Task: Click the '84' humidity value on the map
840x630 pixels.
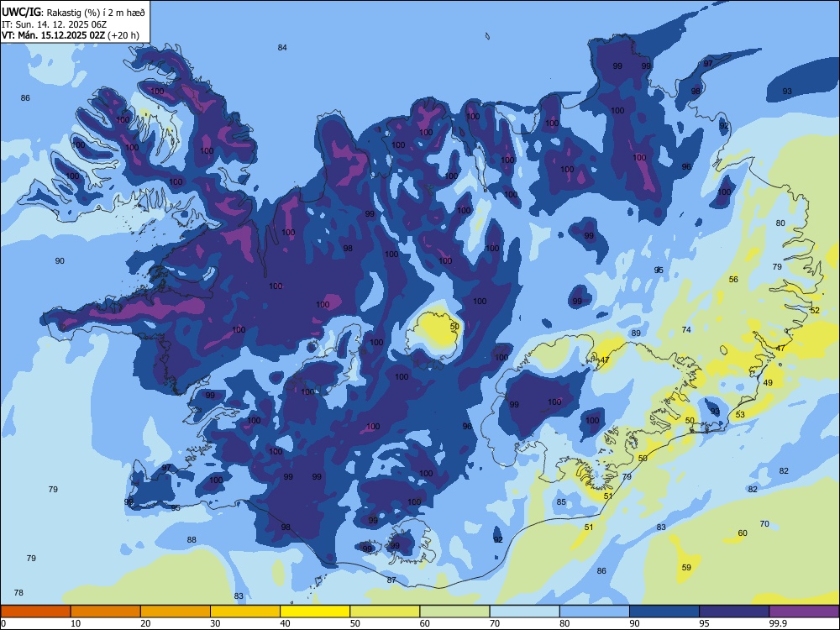Action: (x=282, y=48)
